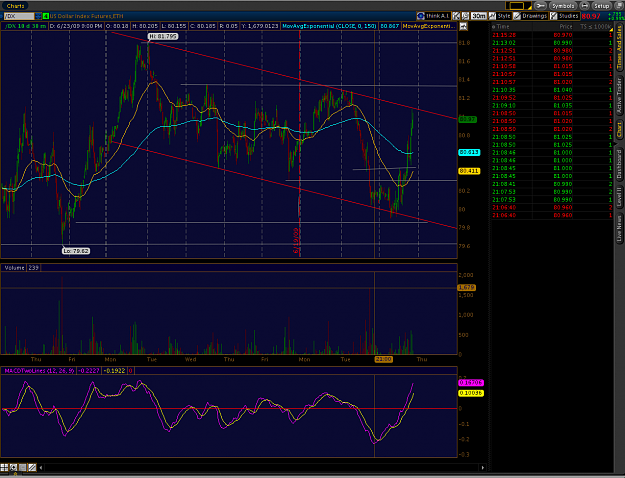Viewport: 625px width, 478px height.
Task: Click the green indicator next to symbol field
Action: (46, 16)
